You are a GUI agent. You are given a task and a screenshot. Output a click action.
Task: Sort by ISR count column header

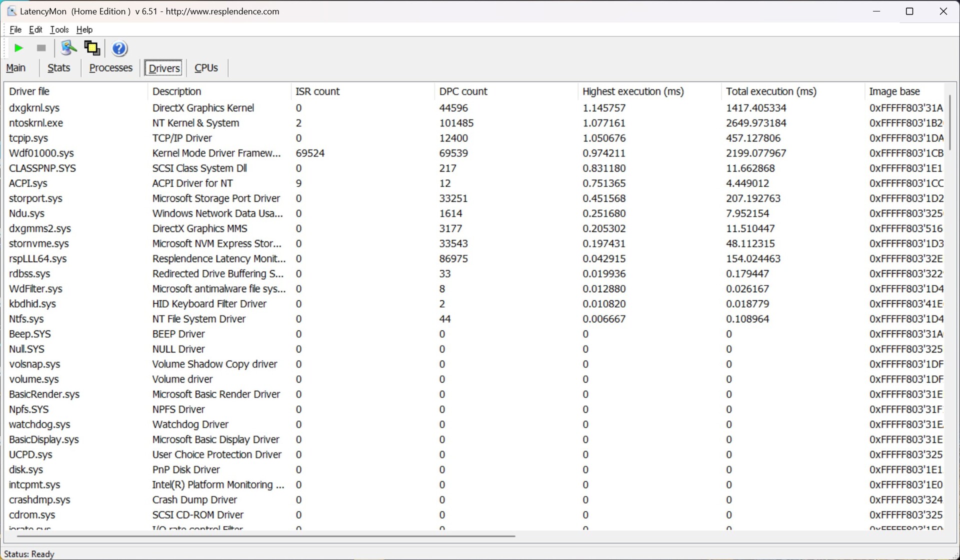pos(317,91)
